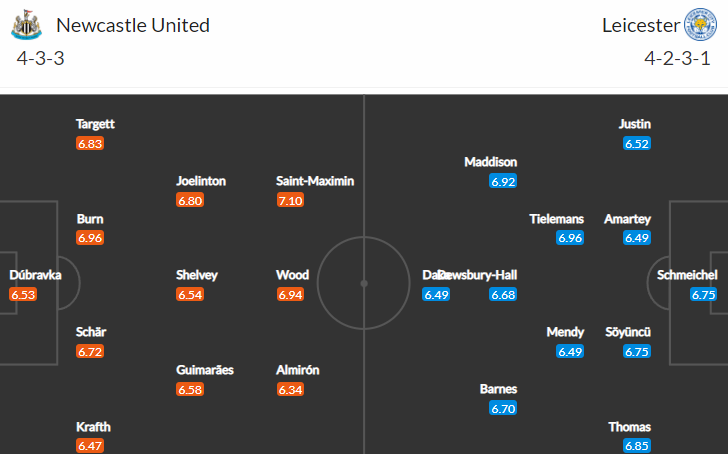
Task: Select striker Wood on the pitch
Action: 292,275
